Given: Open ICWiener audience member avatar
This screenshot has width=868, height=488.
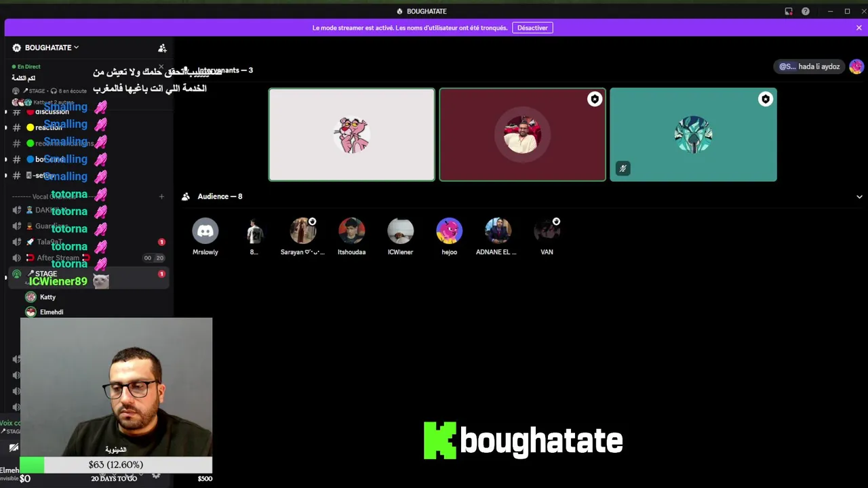Looking at the screenshot, I should click(400, 230).
